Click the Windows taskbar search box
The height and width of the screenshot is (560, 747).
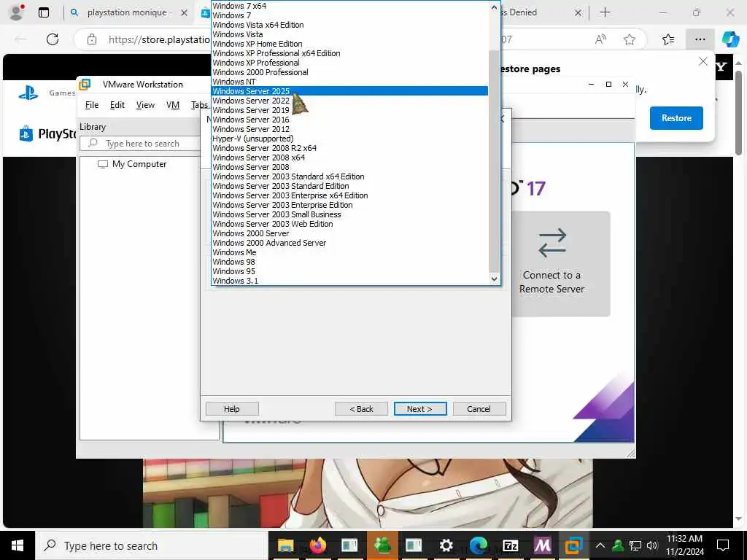(x=152, y=545)
